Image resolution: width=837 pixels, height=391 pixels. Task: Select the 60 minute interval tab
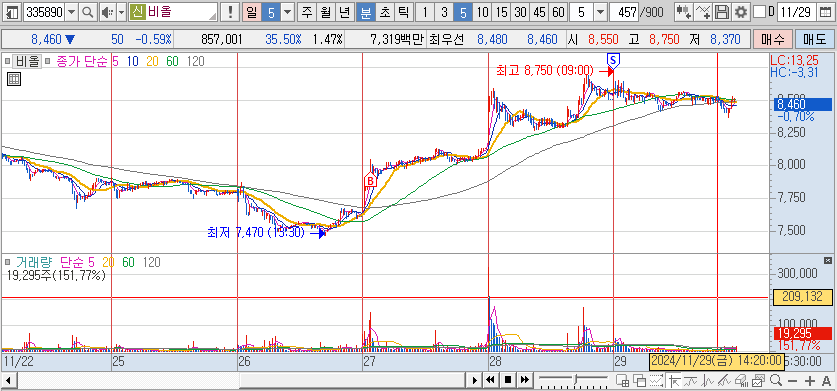point(558,12)
